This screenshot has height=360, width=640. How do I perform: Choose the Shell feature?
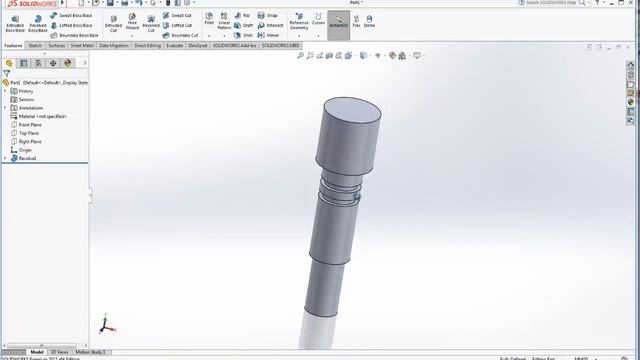click(x=243, y=36)
